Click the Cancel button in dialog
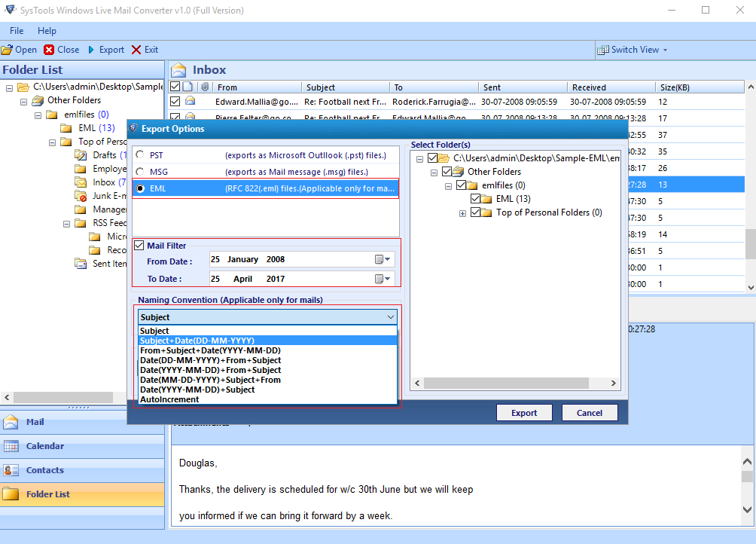756x544 pixels. click(x=590, y=413)
